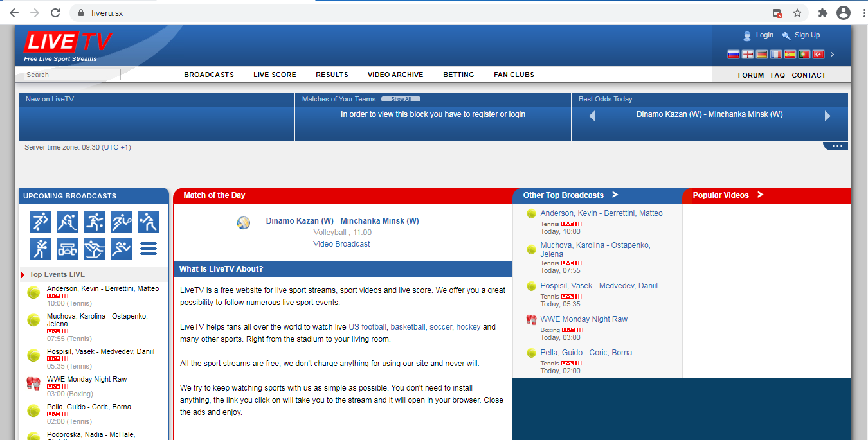The height and width of the screenshot is (440, 868).
Task: Show more languages chevron arrow
Action: (833, 55)
